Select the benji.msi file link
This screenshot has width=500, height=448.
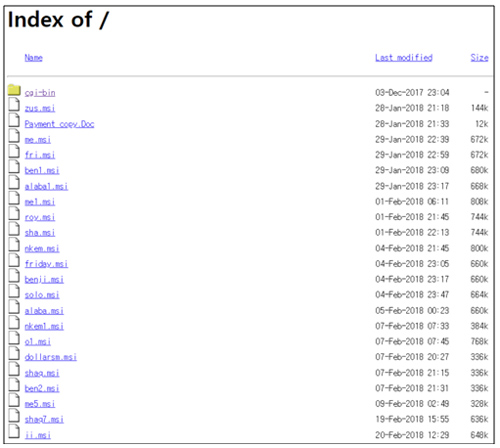44,279
